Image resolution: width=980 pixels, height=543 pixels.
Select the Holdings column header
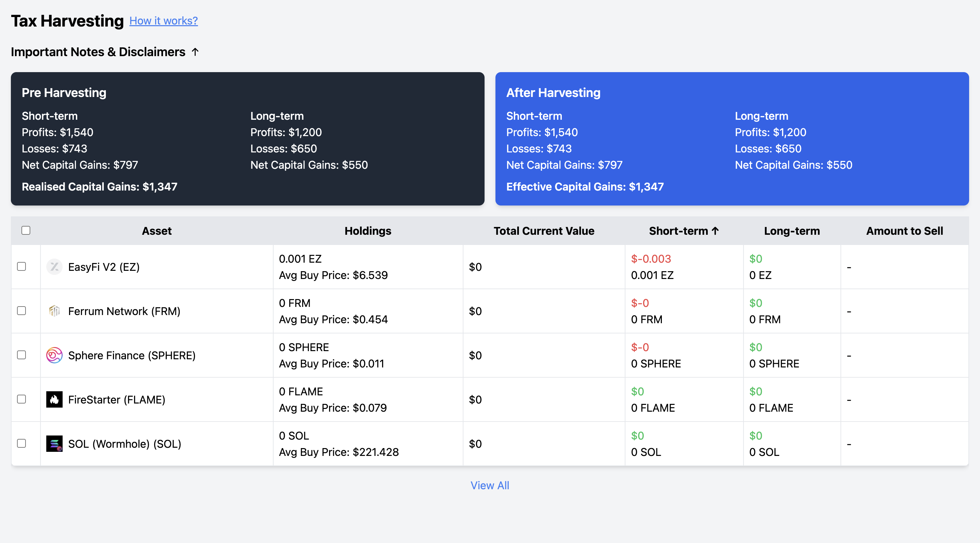click(x=368, y=231)
